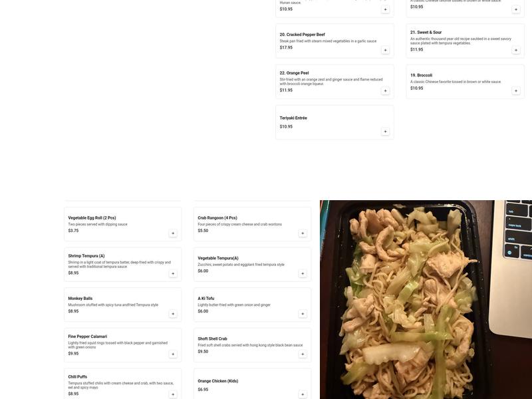Open the Monkey Balls item title

pos(80,299)
